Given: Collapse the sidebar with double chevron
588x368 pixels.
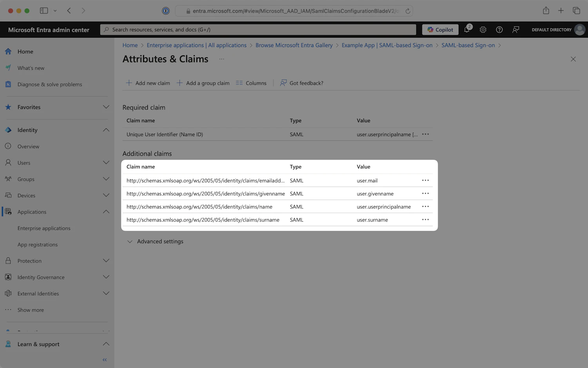Looking at the screenshot, I should pyautogui.click(x=105, y=360).
